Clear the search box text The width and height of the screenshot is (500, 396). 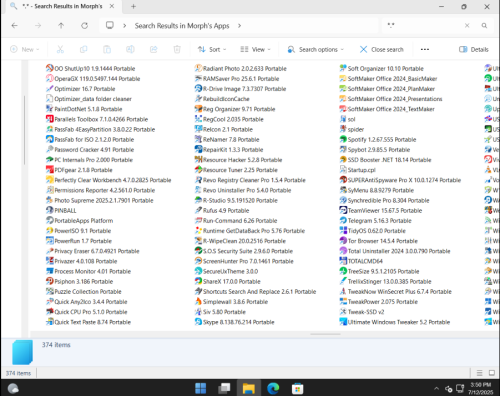coord(467,25)
